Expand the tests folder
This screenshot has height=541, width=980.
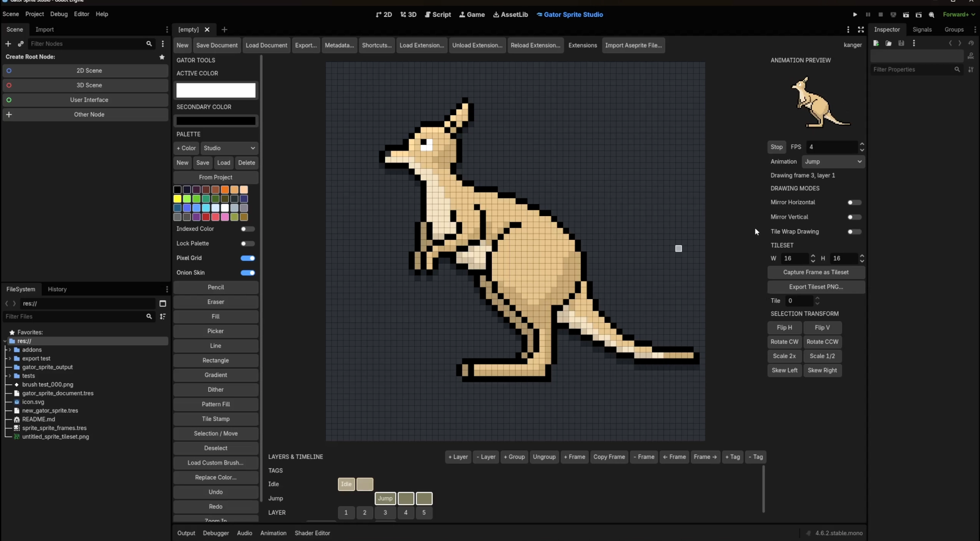pos(10,376)
